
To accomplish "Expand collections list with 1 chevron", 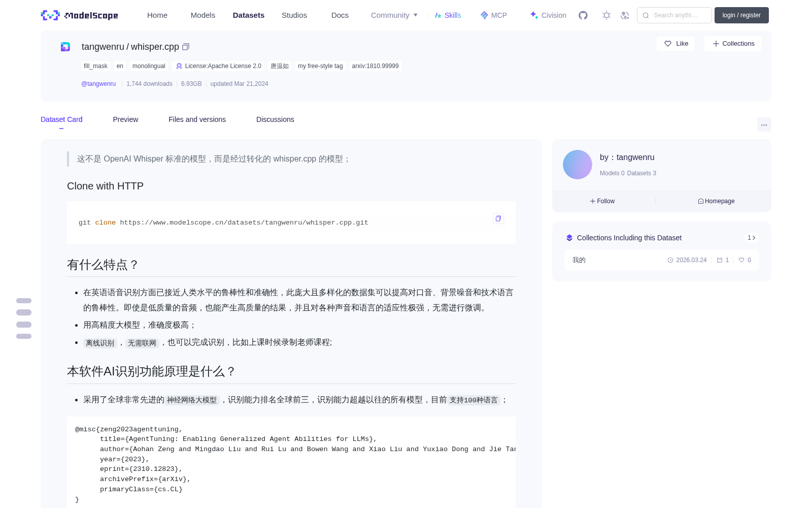I will 752,238.
